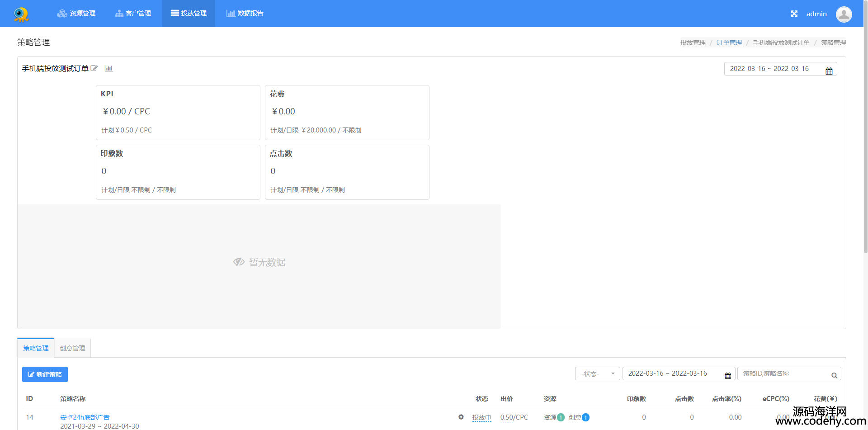
Task: Click the 印象数 column header
Action: click(636, 399)
